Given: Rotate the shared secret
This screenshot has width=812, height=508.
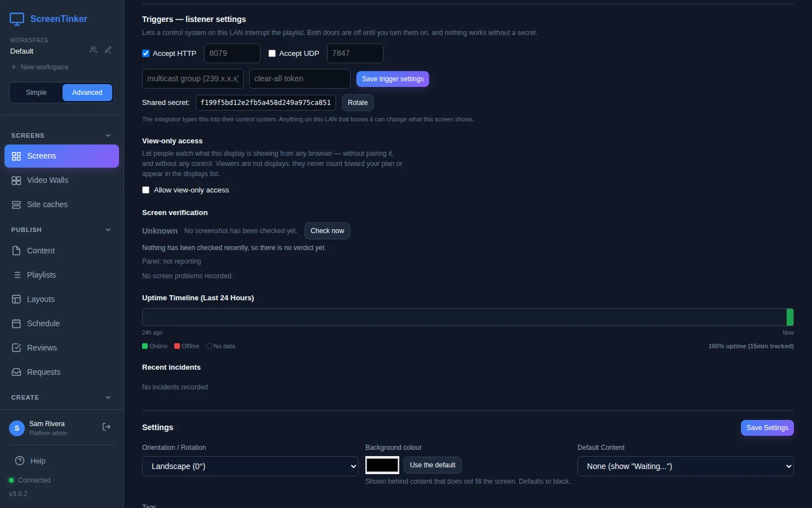Looking at the screenshot, I should point(358,103).
